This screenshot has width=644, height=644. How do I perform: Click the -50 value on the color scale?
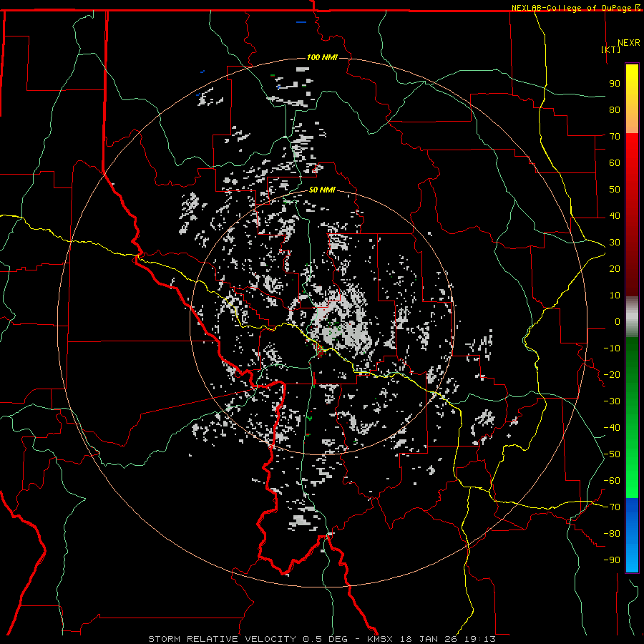[612, 454]
